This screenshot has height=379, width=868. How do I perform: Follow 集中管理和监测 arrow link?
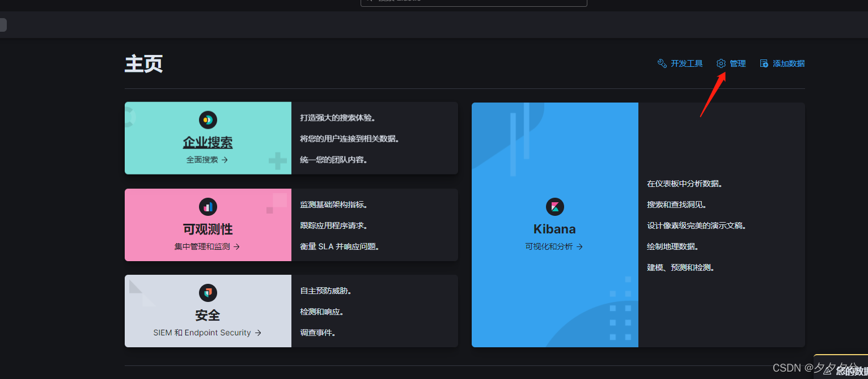[x=208, y=247]
